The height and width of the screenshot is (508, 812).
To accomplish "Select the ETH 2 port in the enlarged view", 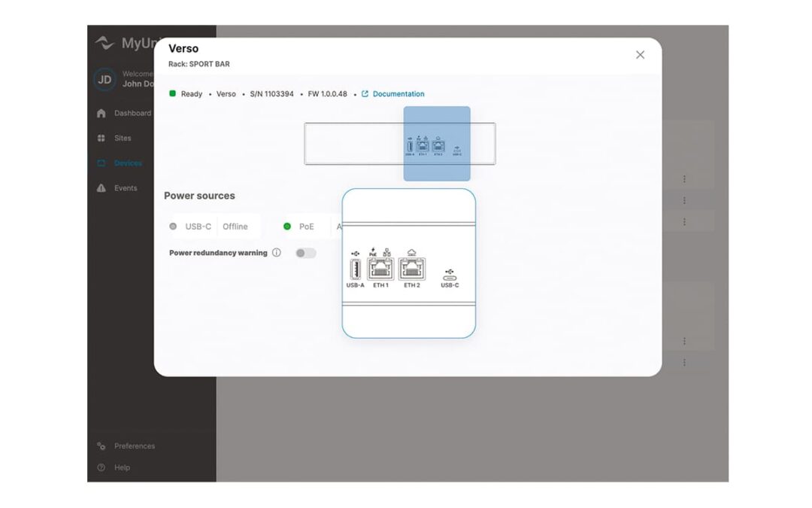I will pos(412,269).
